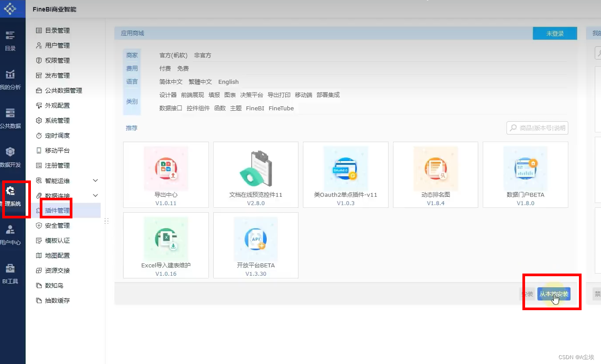The width and height of the screenshot is (601, 364).
Task: Select the FineTube category
Action: pyautogui.click(x=281, y=108)
